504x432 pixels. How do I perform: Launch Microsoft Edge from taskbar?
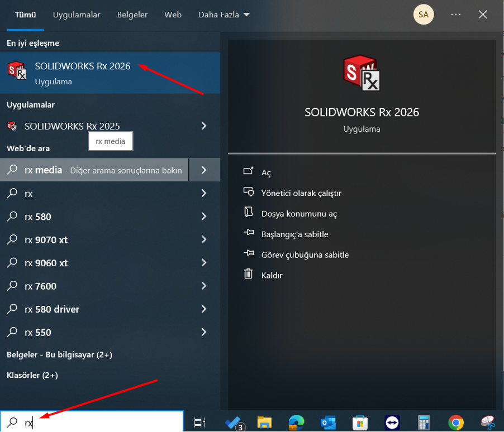click(x=296, y=423)
